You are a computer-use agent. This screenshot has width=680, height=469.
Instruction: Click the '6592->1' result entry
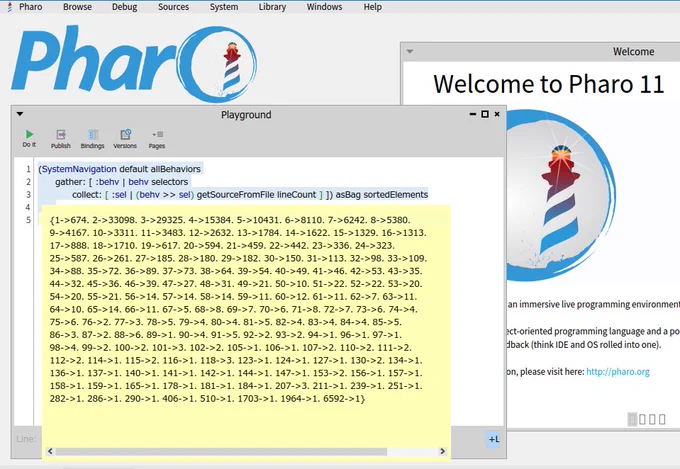pos(342,399)
